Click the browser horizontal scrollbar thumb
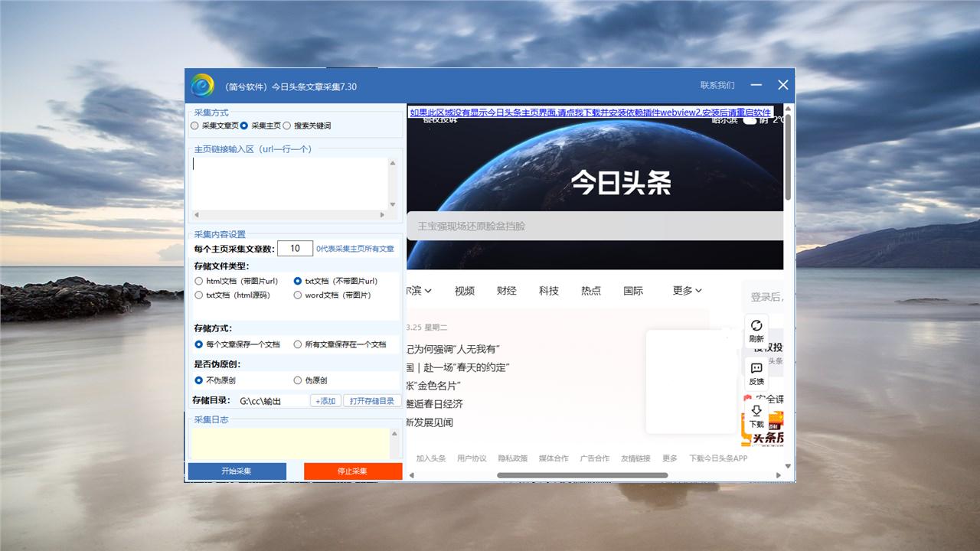Image resolution: width=980 pixels, height=551 pixels. pyautogui.click(x=582, y=475)
